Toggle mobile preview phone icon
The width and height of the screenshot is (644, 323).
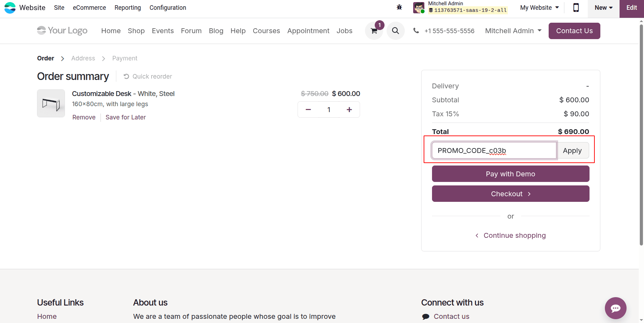pyautogui.click(x=576, y=7)
